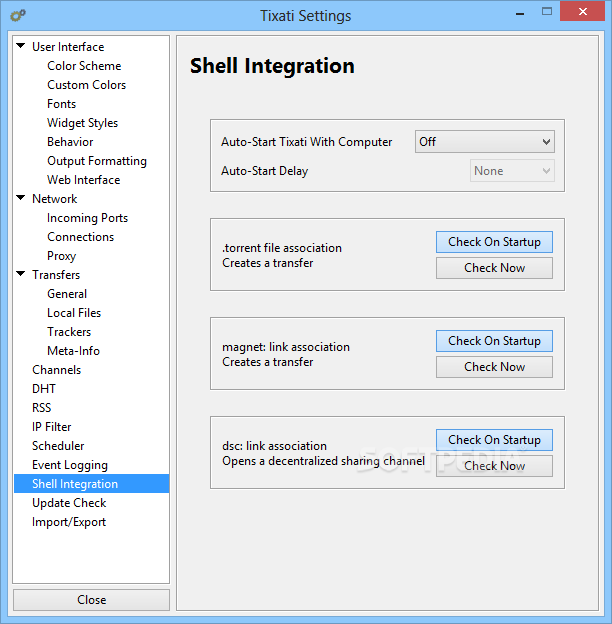Open General under Transfers
612x624 pixels.
point(67,294)
